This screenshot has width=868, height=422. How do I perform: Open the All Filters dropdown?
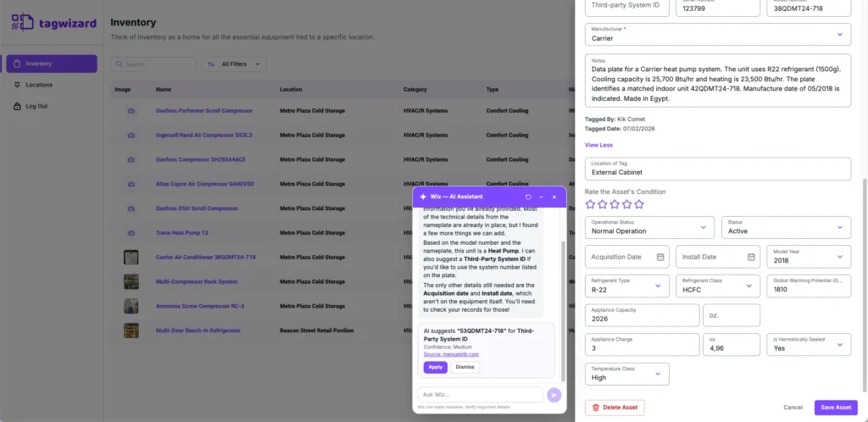coord(234,64)
